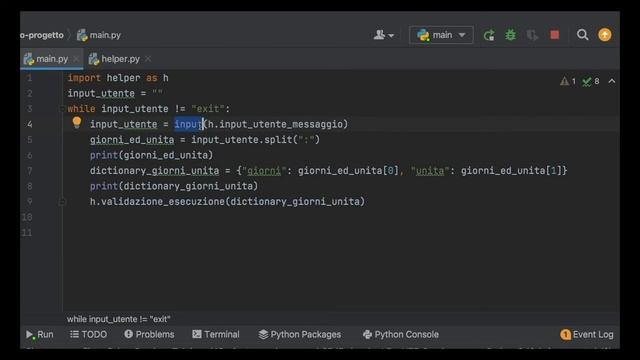Close the helper.py tab
This screenshot has height=360, width=640.
tap(148, 59)
